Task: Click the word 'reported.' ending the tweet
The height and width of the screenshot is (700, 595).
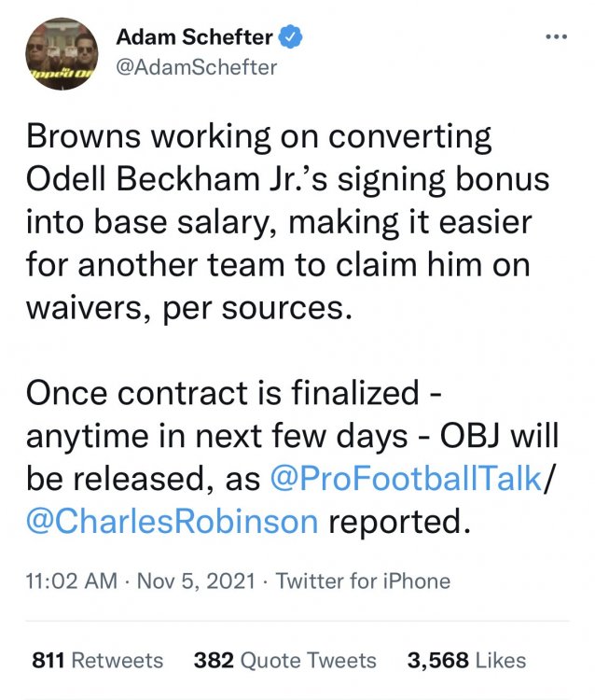Action: (x=400, y=522)
